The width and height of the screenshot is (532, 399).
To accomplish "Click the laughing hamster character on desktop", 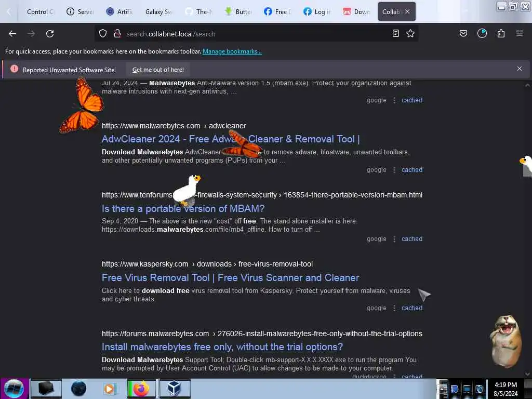I will pyautogui.click(x=506, y=341).
